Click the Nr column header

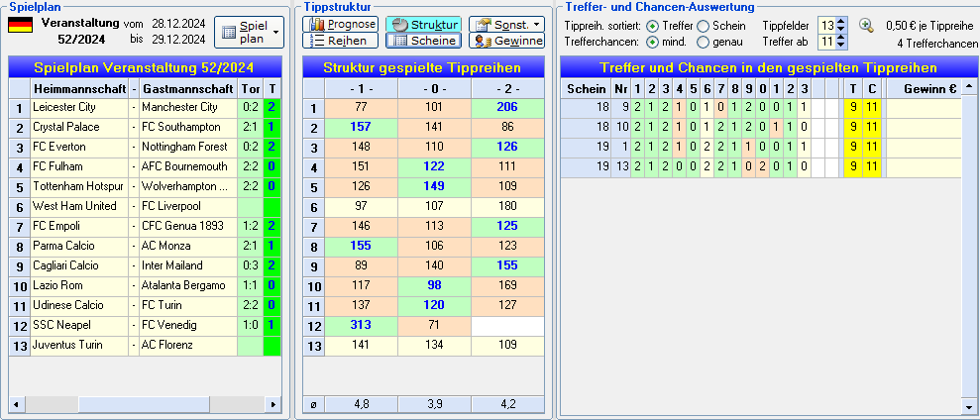pyautogui.click(x=620, y=89)
